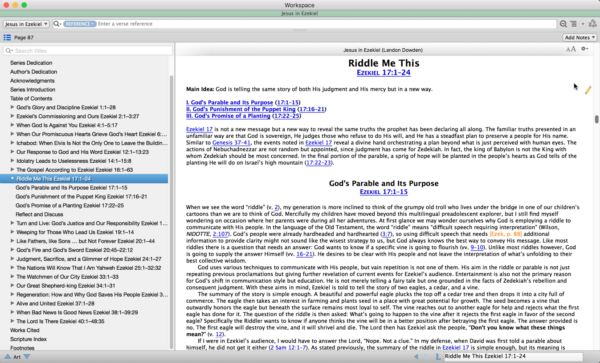Viewport: 600px width, 363px height.
Task: Open II. God's Punishment of the Puppet King link
Action: coord(241,109)
